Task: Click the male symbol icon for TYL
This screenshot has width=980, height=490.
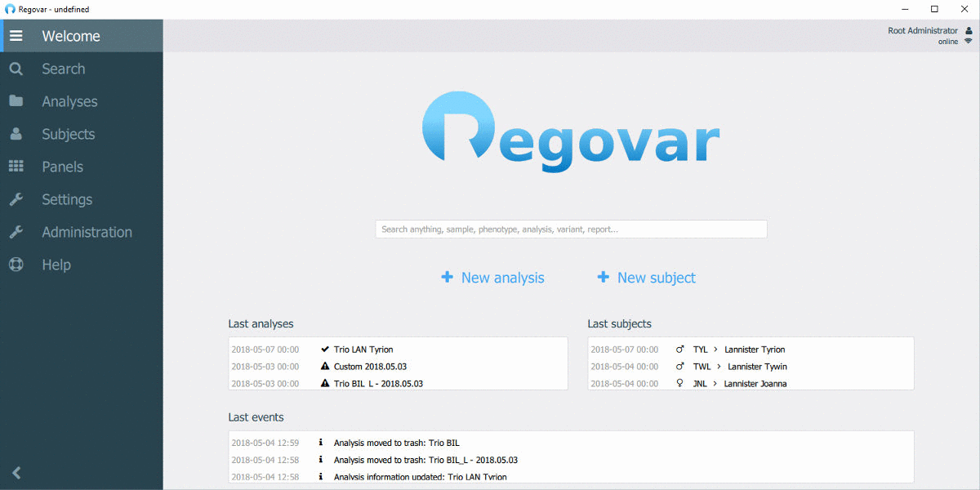Action: [680, 349]
